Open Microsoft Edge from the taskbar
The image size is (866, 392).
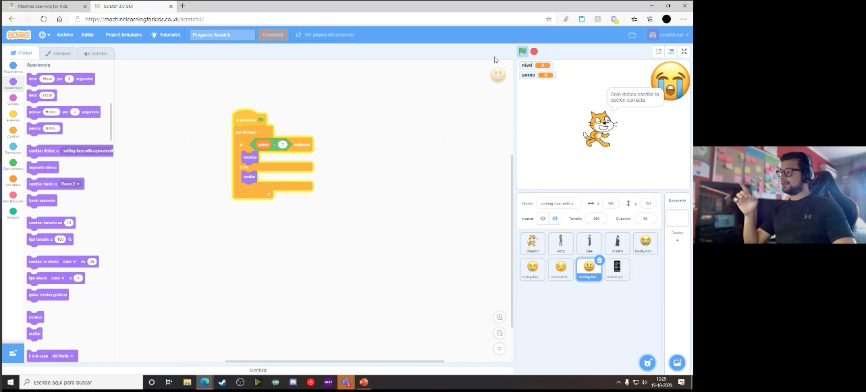(204, 382)
